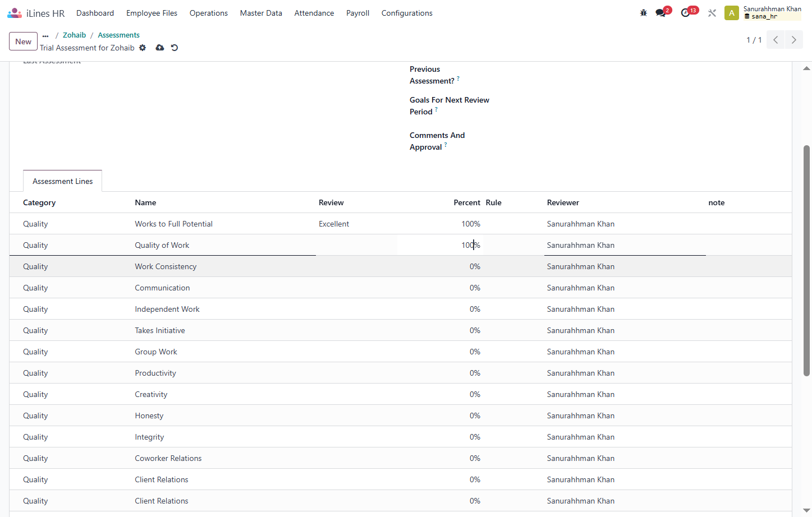812x517 pixels.
Task: Click help mark beside Comments And Approval
Action: click(x=446, y=145)
